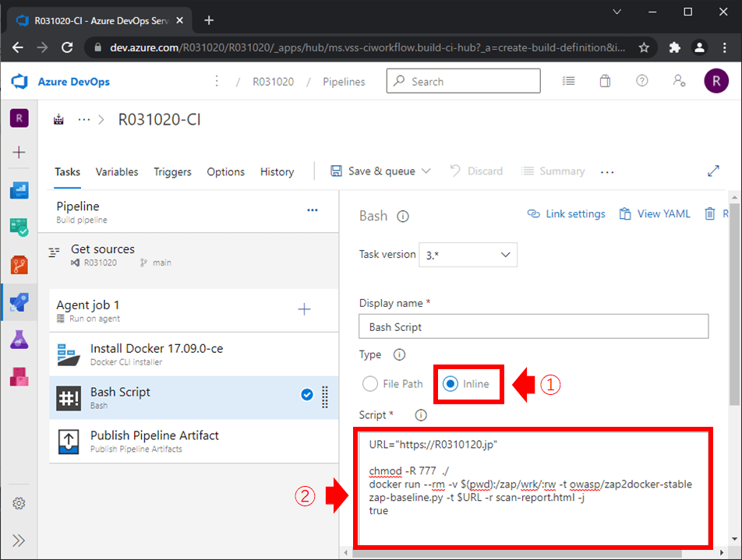Add a task to Agent job 1
The width and height of the screenshot is (742, 560).
click(304, 309)
